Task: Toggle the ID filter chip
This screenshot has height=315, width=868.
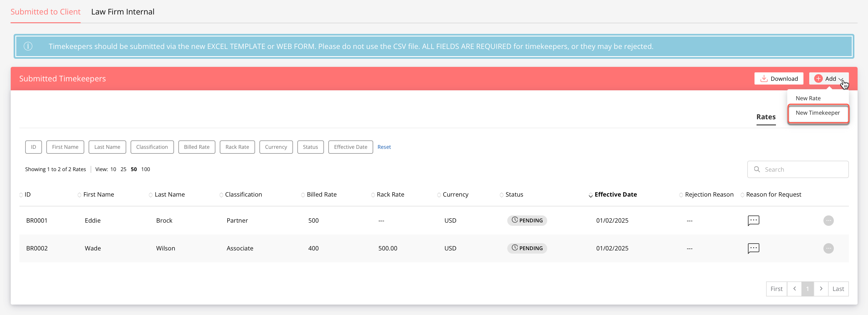Action: (x=33, y=147)
